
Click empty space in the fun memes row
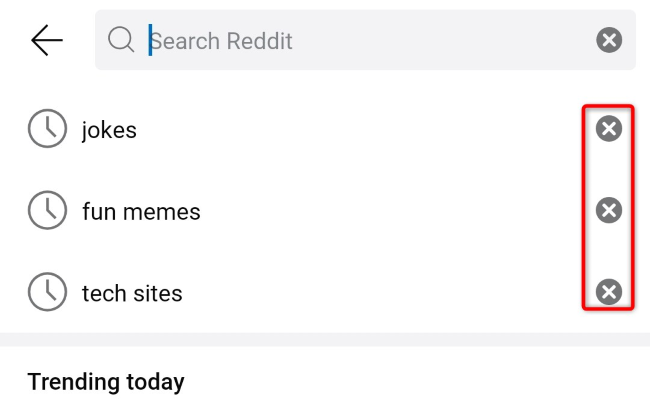click(390, 211)
